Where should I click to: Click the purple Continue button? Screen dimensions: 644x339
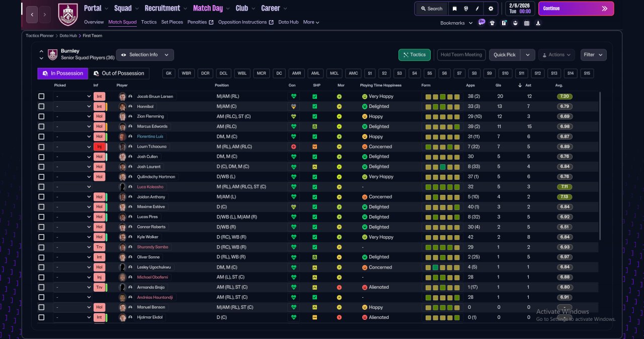pos(576,9)
